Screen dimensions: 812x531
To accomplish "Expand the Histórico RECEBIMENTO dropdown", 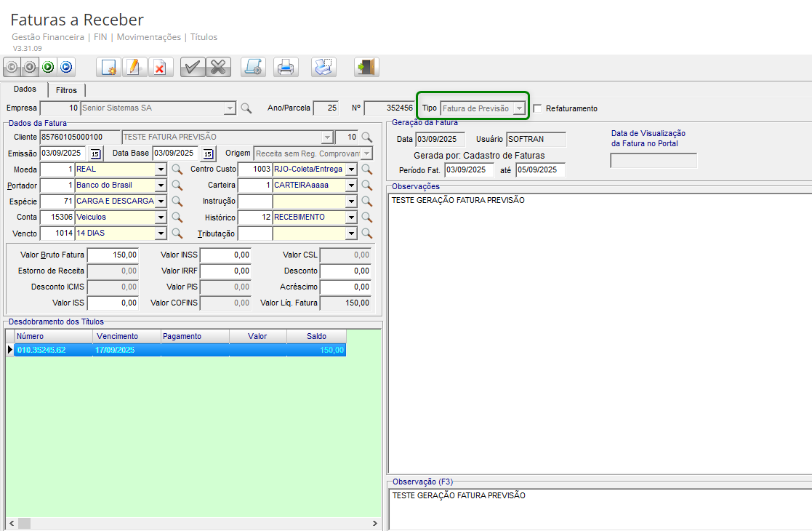I will click(x=352, y=217).
